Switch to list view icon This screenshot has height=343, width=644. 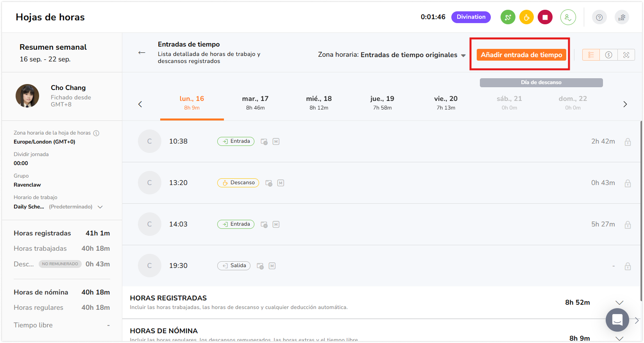[591, 55]
